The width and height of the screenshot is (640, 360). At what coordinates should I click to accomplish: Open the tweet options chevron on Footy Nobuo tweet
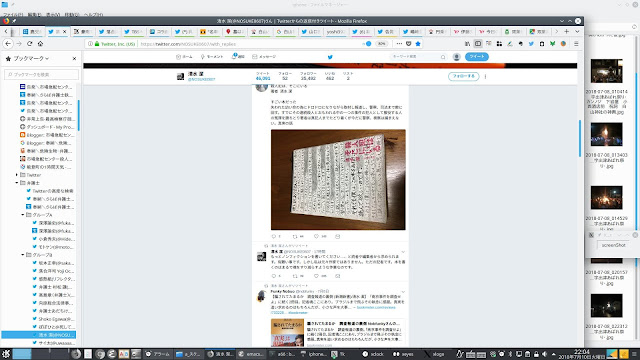click(403, 292)
